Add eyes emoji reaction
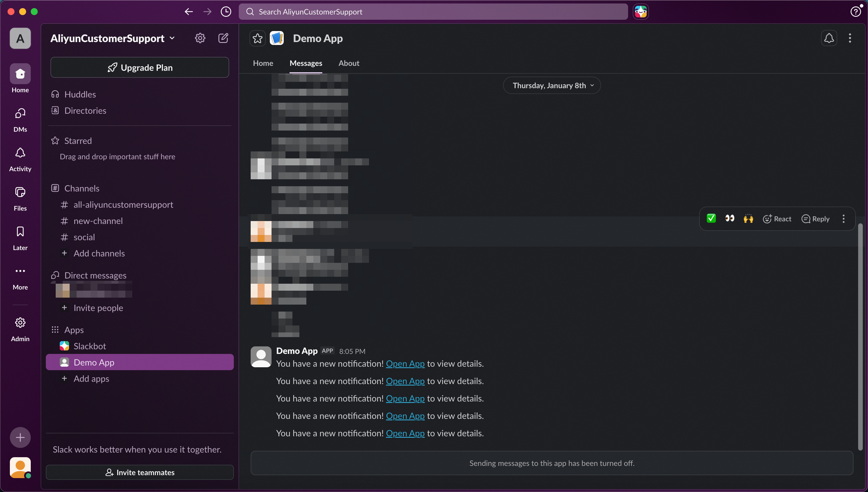Viewport: 868px width, 492px height. point(730,219)
